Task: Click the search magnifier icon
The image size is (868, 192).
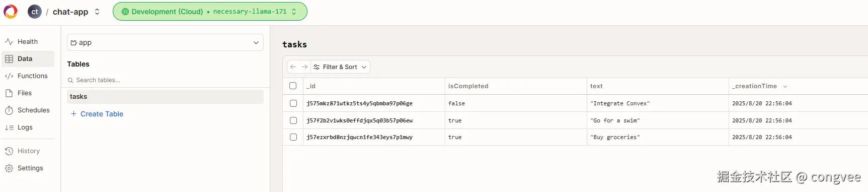Action: point(70,80)
